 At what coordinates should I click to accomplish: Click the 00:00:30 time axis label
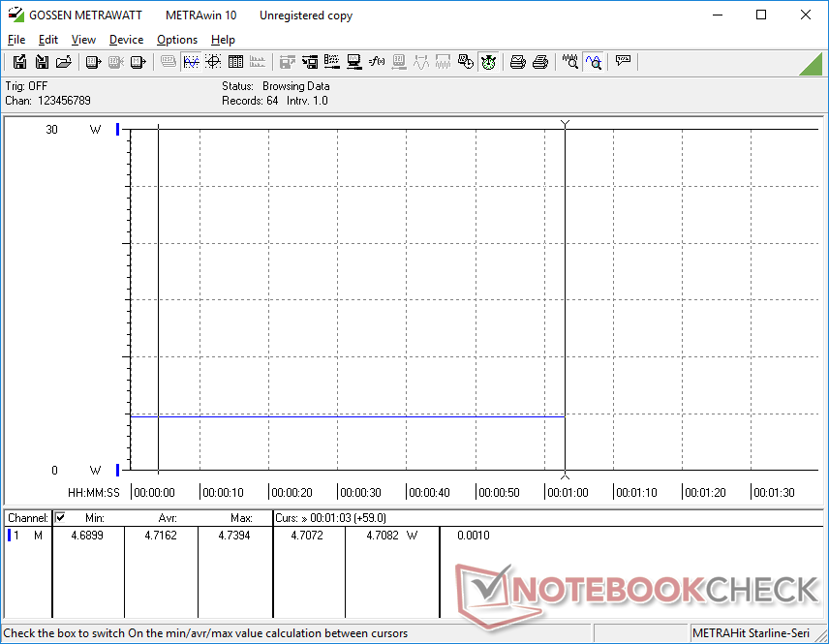[360, 492]
